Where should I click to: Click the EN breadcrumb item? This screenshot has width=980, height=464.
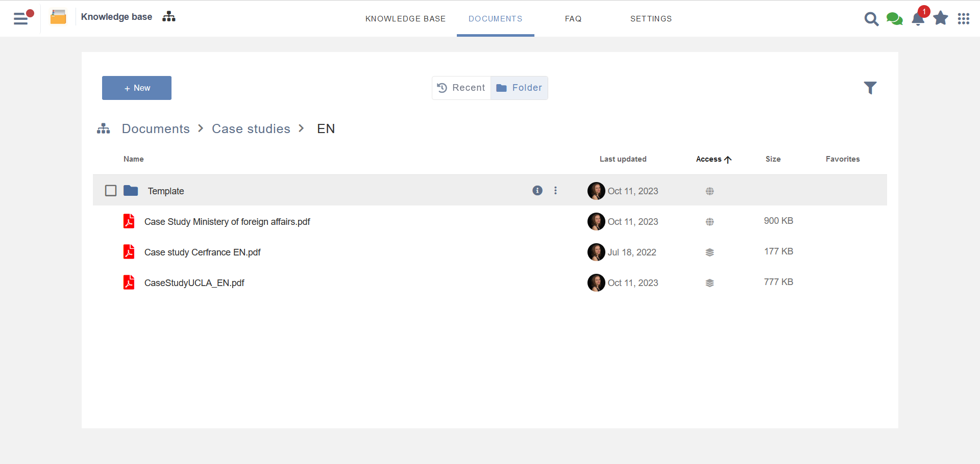326,128
